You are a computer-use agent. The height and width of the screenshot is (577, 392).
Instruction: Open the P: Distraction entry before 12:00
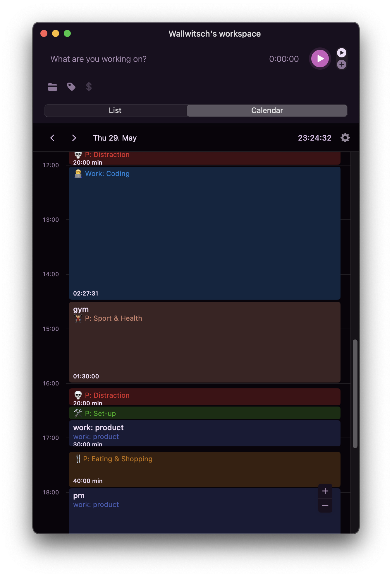point(205,158)
